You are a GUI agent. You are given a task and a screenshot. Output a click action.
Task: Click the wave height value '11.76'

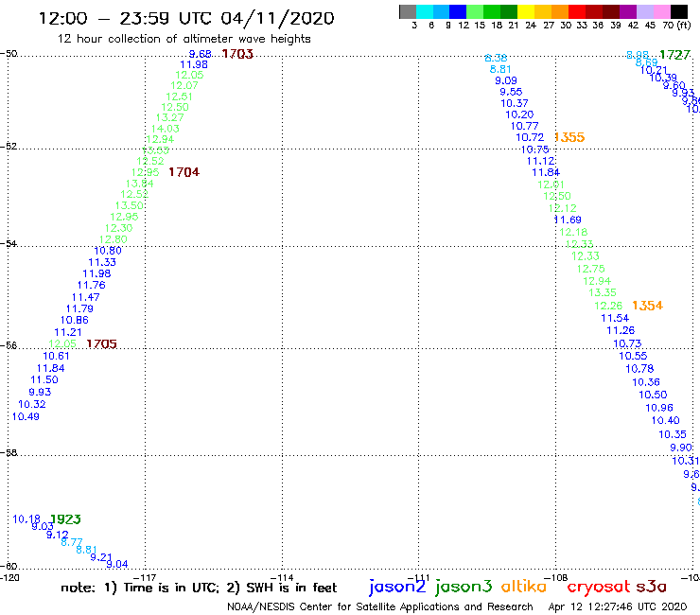tap(92, 285)
